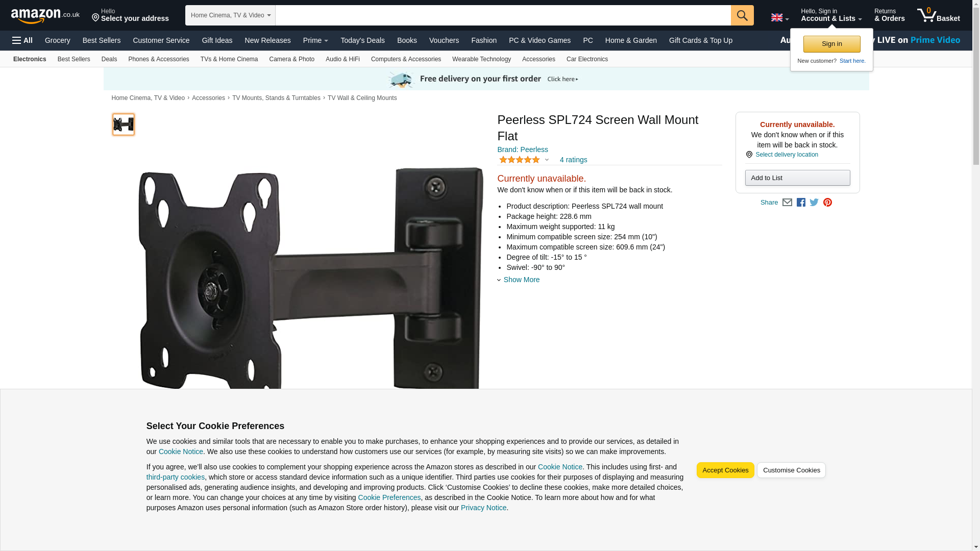The height and width of the screenshot is (551, 980).
Task: Click into the search text field
Action: pyautogui.click(x=503, y=15)
